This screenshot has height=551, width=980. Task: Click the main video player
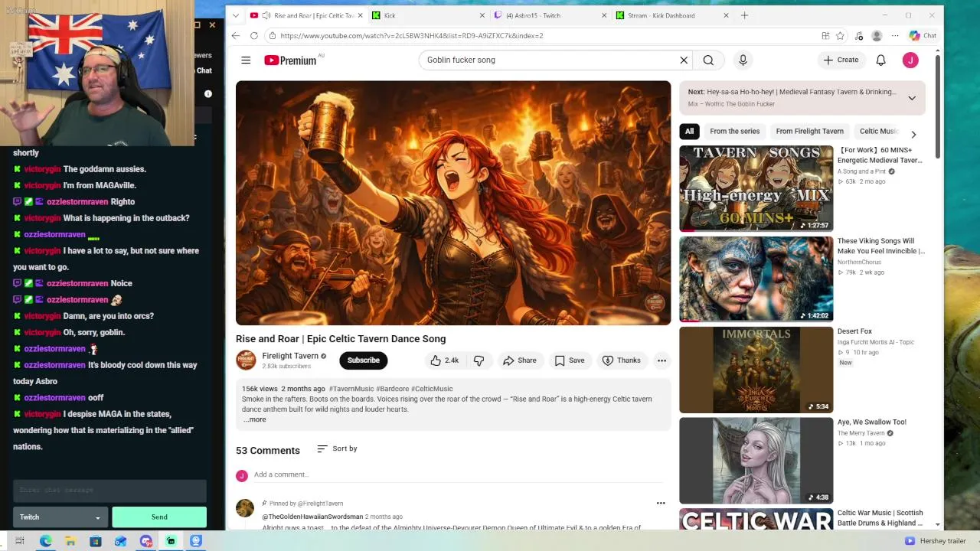tap(453, 203)
